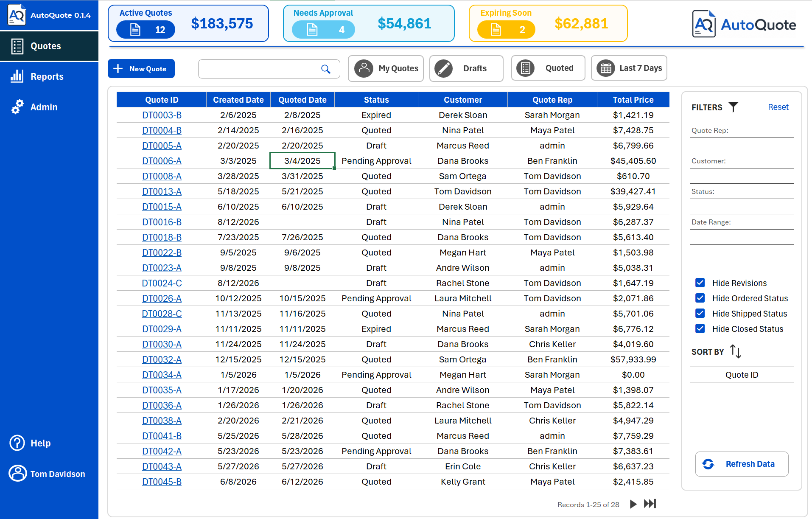This screenshot has width=812, height=519.
Task: Open quote DT0013-A link
Action: pos(162,191)
